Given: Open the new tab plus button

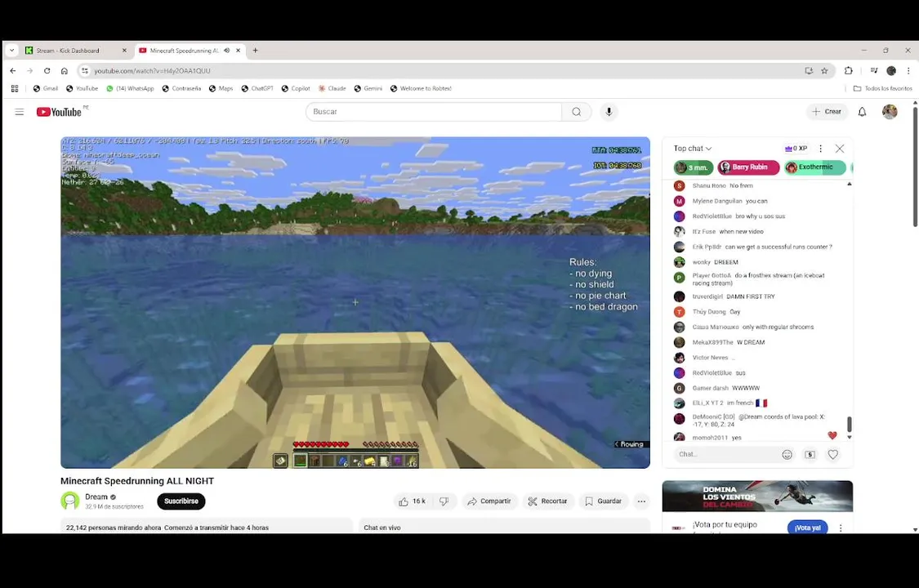Looking at the screenshot, I should 255,51.
